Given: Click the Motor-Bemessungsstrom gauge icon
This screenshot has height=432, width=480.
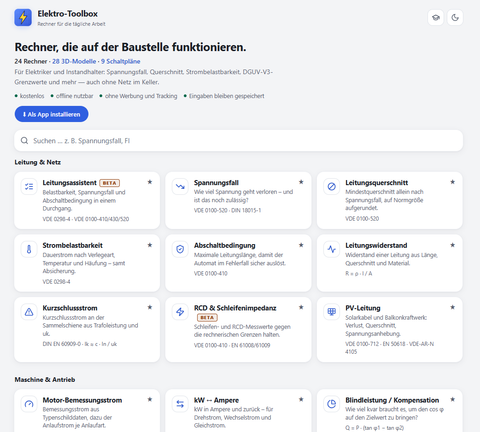Looking at the screenshot, I should point(29,404).
